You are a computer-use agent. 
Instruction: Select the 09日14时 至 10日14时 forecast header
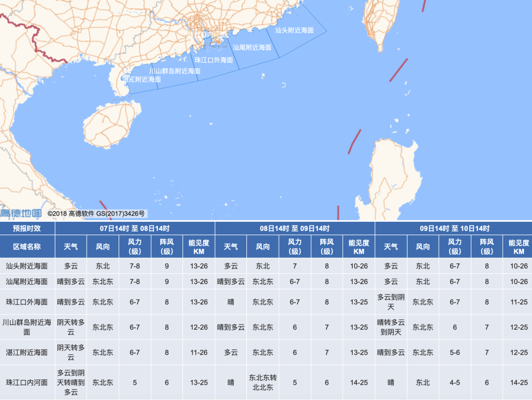coord(454,229)
